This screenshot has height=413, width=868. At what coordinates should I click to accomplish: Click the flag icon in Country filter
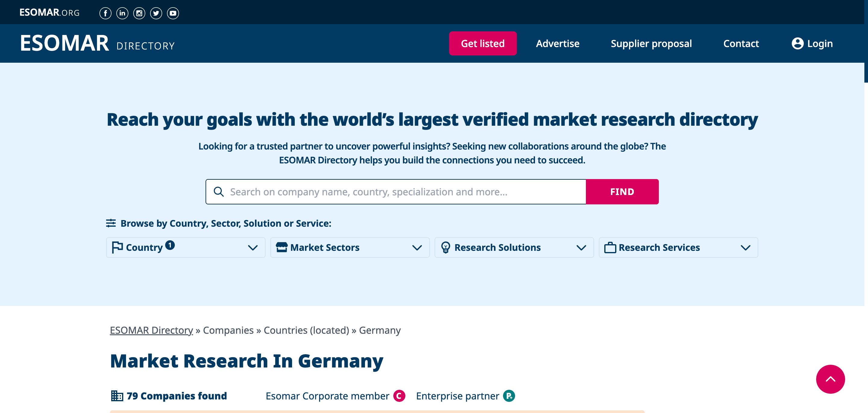pos(117,247)
